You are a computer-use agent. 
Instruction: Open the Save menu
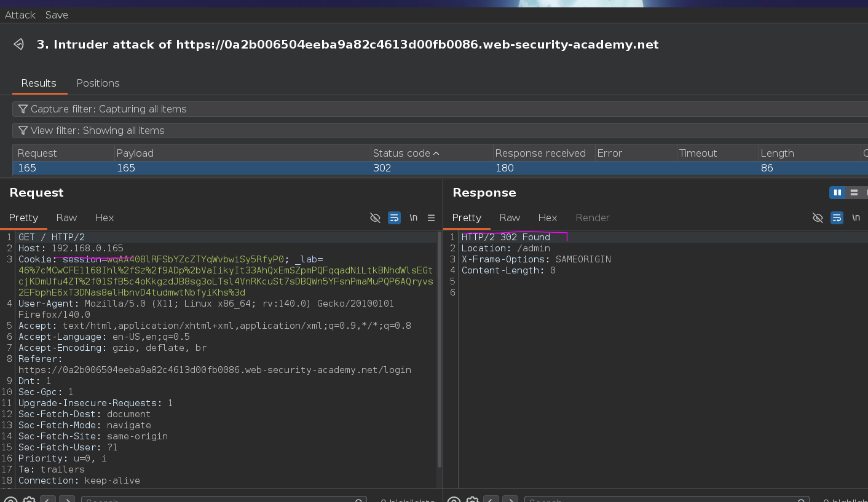coord(57,15)
